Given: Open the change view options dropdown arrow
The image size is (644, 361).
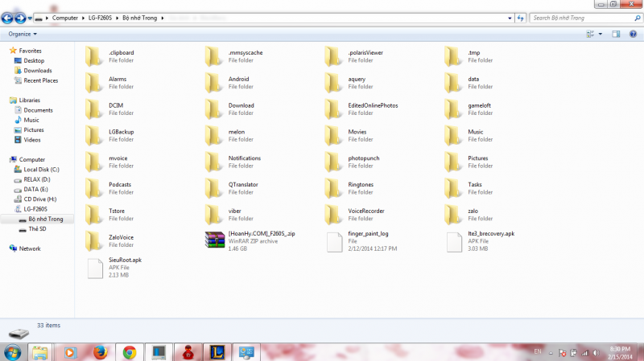Looking at the screenshot, I should [x=601, y=34].
